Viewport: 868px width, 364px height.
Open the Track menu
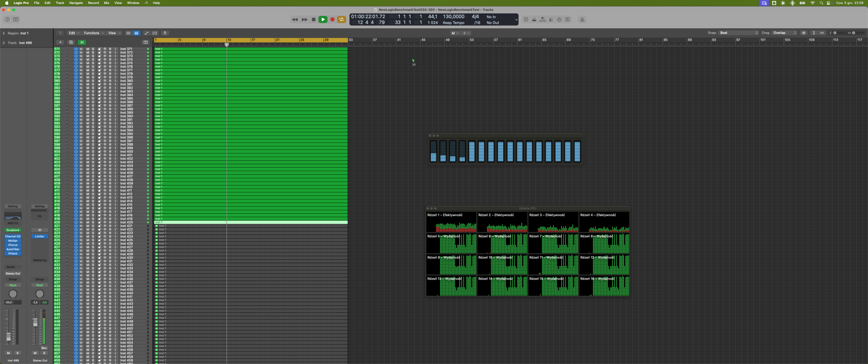coord(60,3)
